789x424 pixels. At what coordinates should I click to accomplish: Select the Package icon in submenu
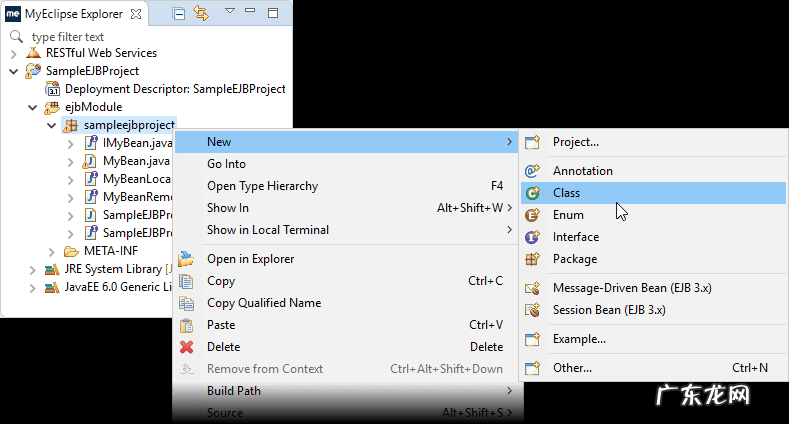click(533, 259)
